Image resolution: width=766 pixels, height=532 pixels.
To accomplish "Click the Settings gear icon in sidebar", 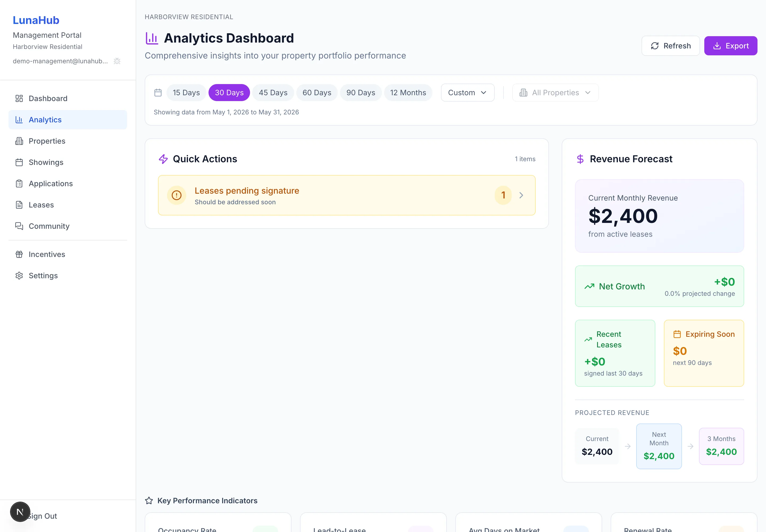I will pyautogui.click(x=19, y=276).
